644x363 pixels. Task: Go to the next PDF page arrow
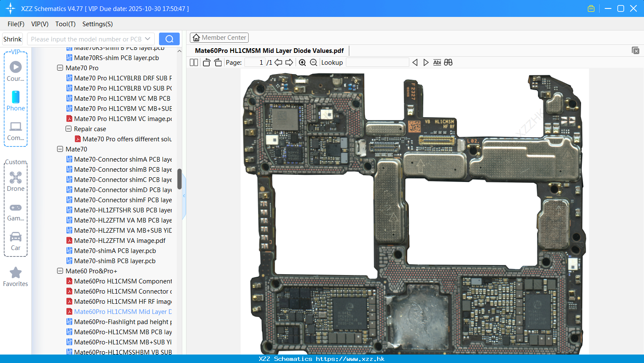point(289,62)
